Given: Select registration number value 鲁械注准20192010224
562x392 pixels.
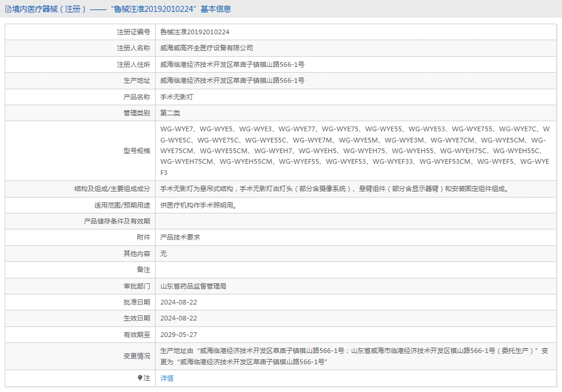Looking at the screenshot, I should (x=195, y=32).
